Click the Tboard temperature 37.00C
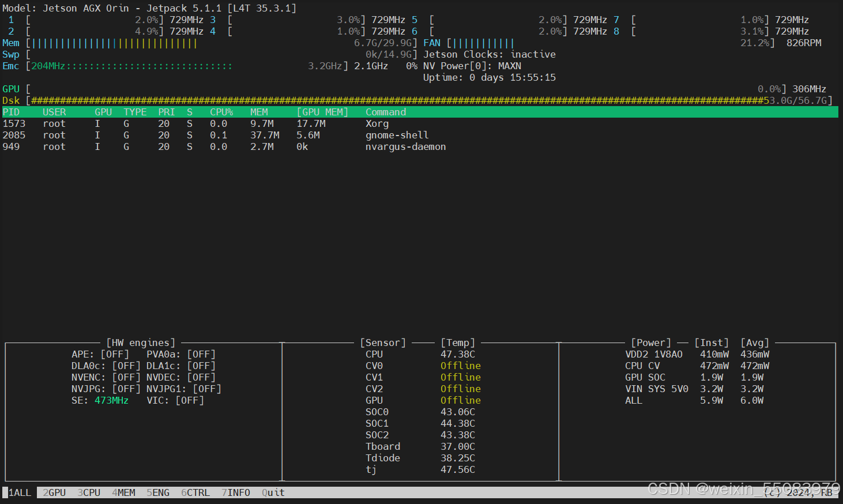The height and width of the screenshot is (504, 843). [x=458, y=446]
